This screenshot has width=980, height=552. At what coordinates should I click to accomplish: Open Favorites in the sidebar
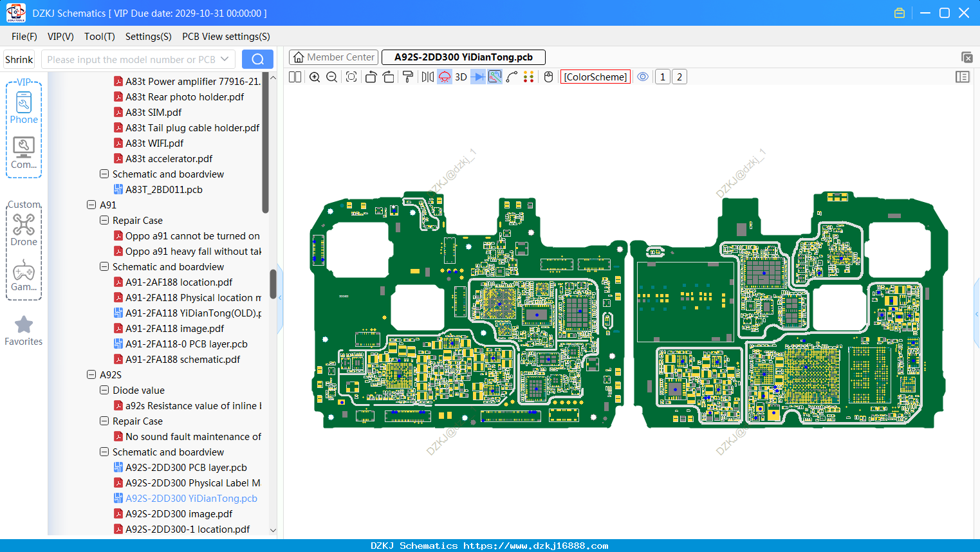pos(24,331)
